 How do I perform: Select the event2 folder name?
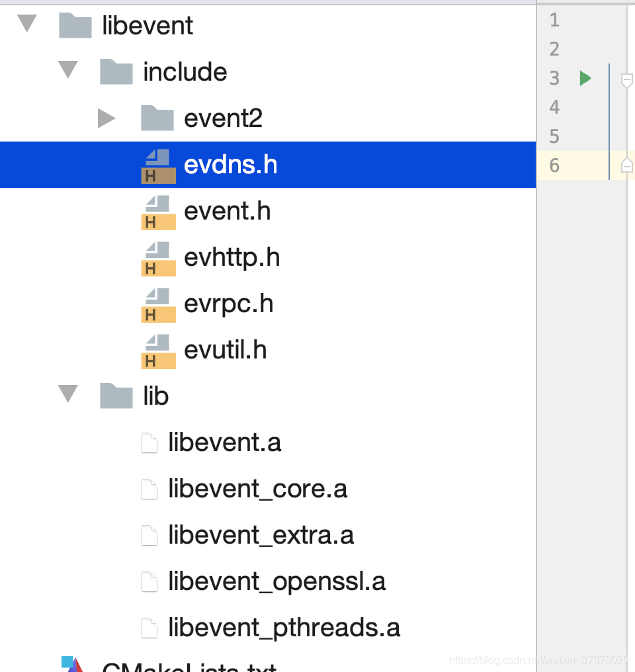pos(223,118)
